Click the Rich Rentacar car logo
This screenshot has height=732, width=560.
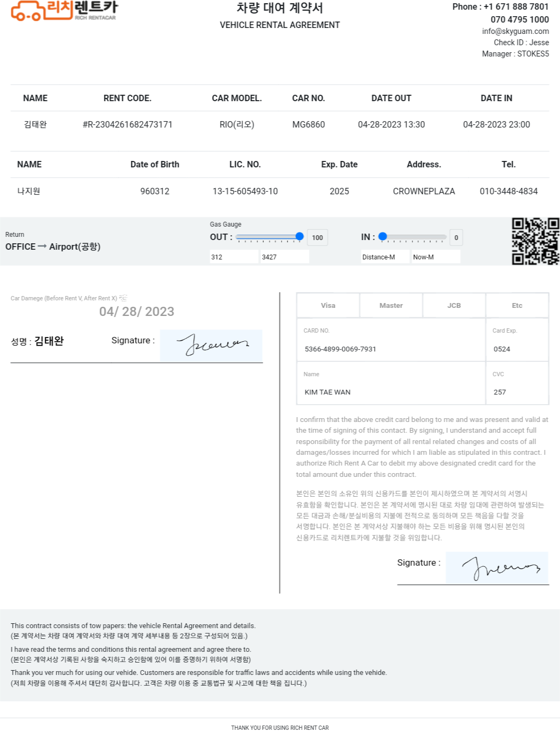click(64, 10)
